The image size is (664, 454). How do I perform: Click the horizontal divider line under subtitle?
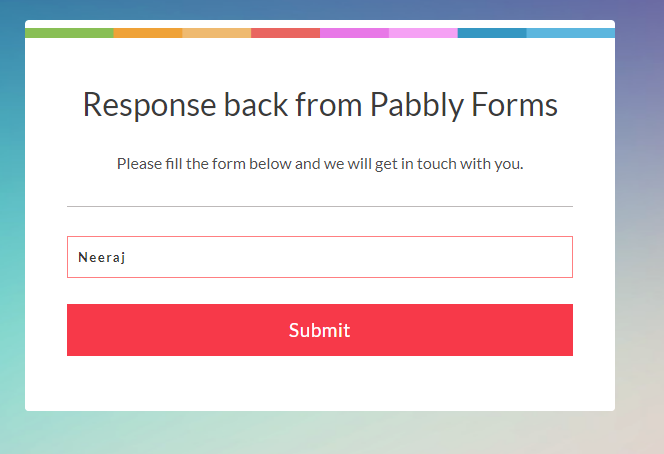click(x=320, y=207)
